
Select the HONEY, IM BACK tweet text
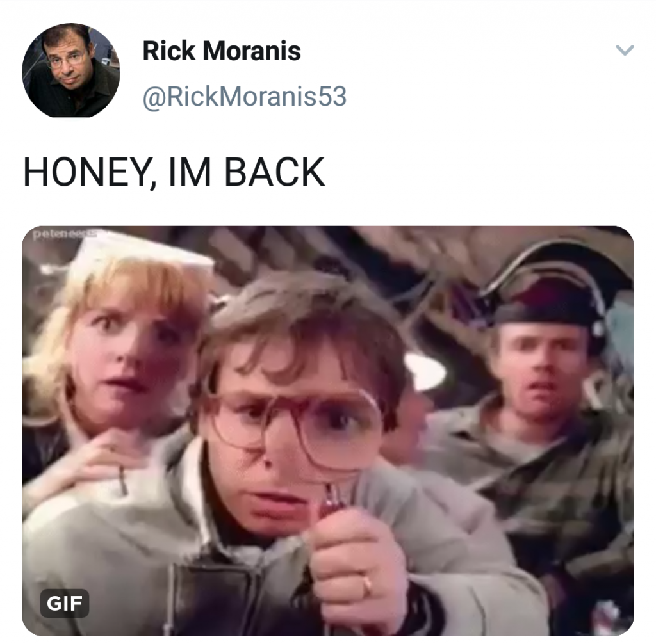pos(174,172)
